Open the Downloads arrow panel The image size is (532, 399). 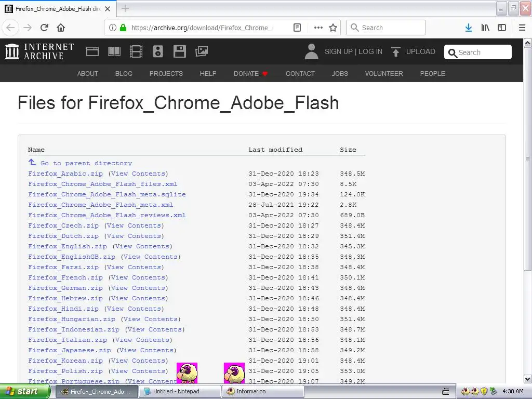(469, 28)
